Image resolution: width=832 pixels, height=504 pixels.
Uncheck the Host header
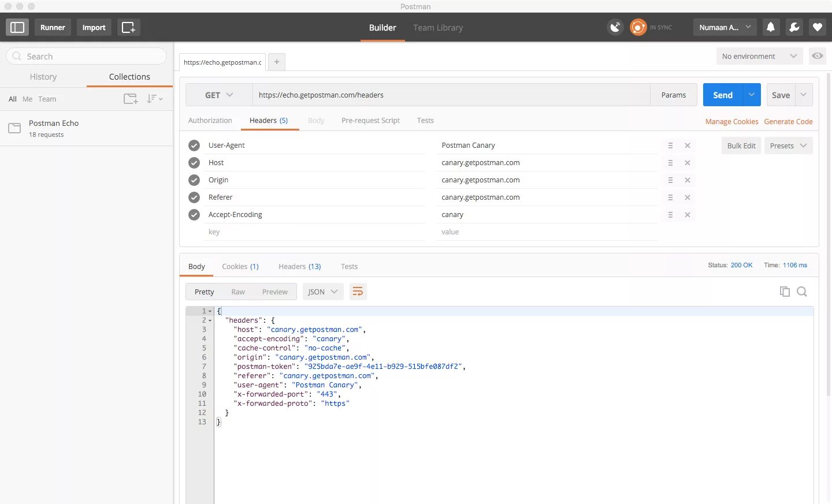click(x=194, y=163)
